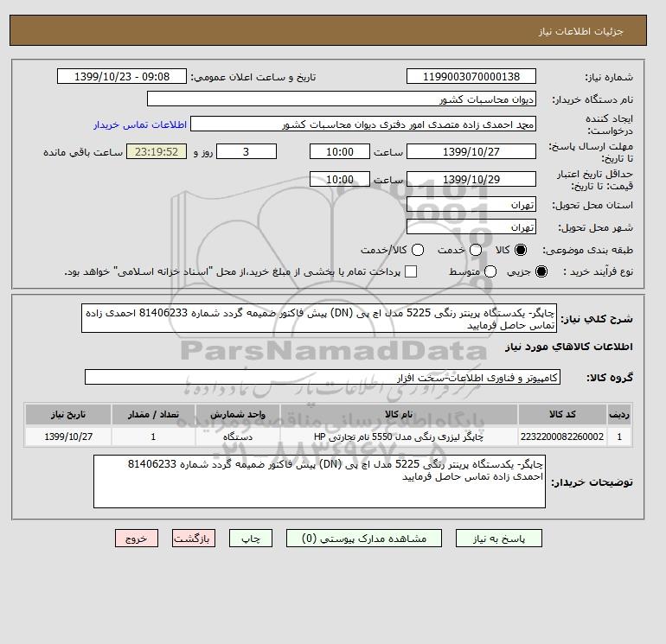The height and width of the screenshot is (644, 666).
Task: Click the چاپ print button
Action: click(251, 539)
